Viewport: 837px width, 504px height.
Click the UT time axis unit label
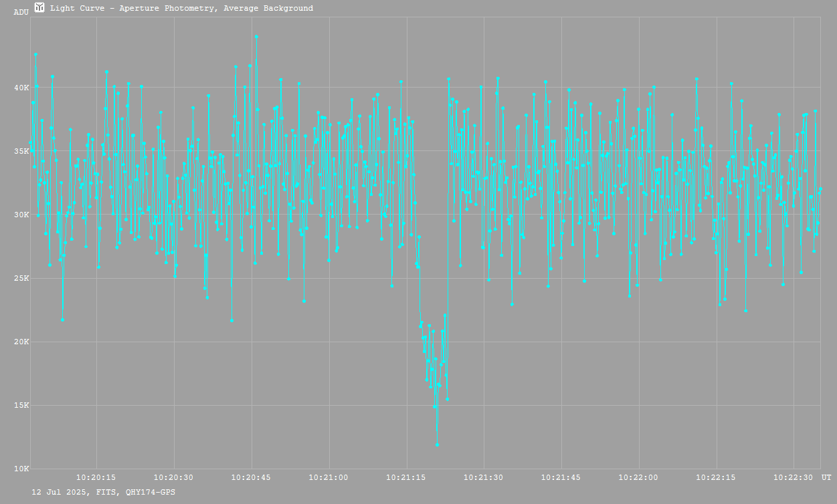click(826, 477)
